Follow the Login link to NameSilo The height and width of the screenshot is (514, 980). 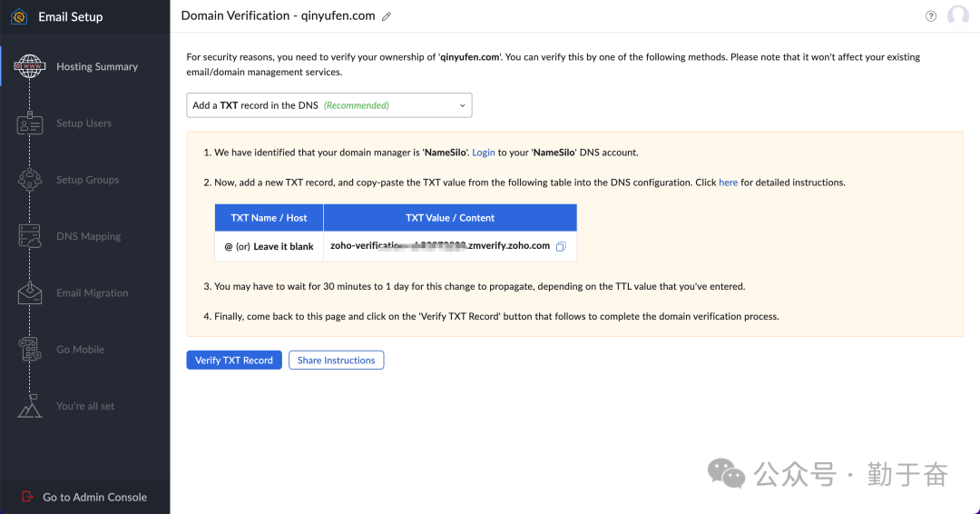484,153
